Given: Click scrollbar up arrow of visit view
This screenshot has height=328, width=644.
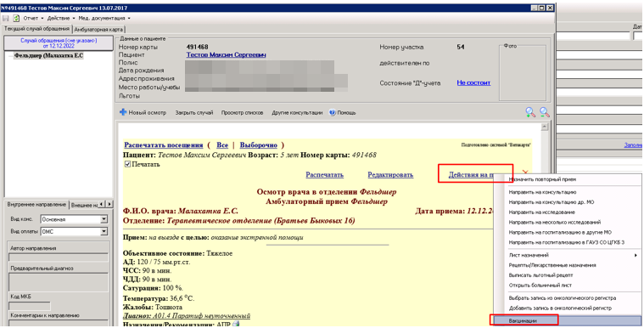Looking at the screenshot, I should pyautogui.click(x=545, y=127).
